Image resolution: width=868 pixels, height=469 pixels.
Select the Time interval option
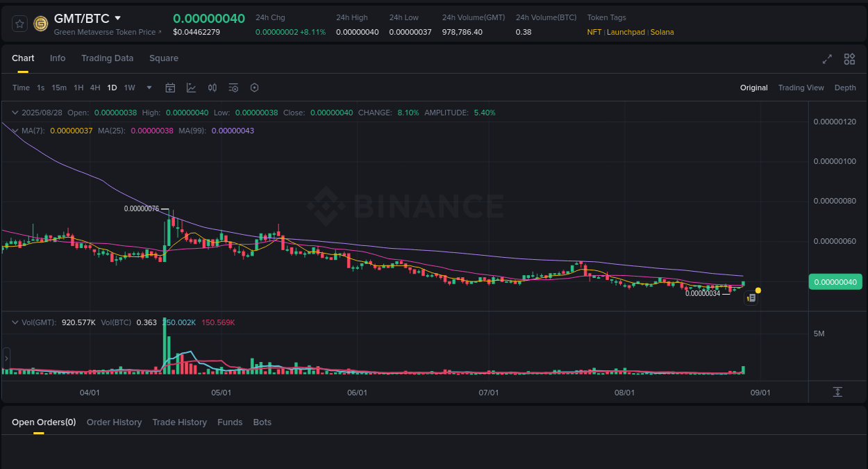coord(21,88)
